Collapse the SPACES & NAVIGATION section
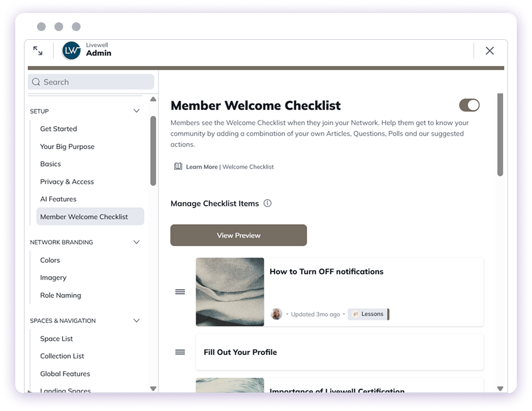Screen dimensions: 532x411 pyautogui.click(x=136, y=321)
